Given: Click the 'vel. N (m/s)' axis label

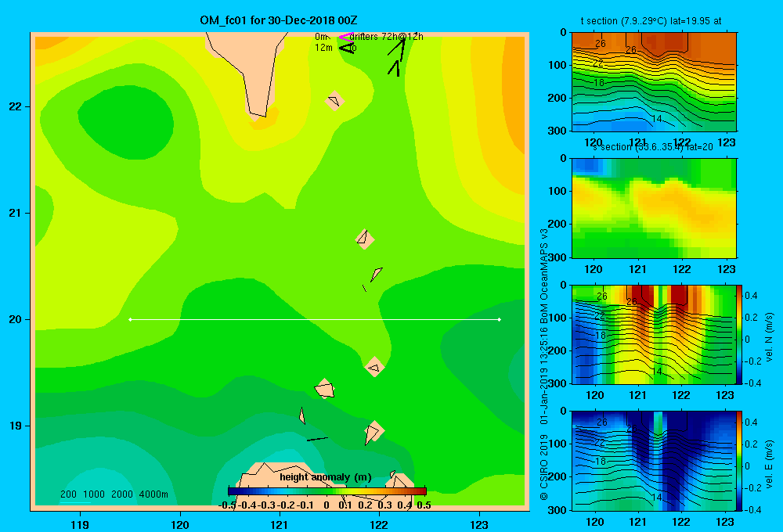Looking at the screenshot, I should click(770, 337).
